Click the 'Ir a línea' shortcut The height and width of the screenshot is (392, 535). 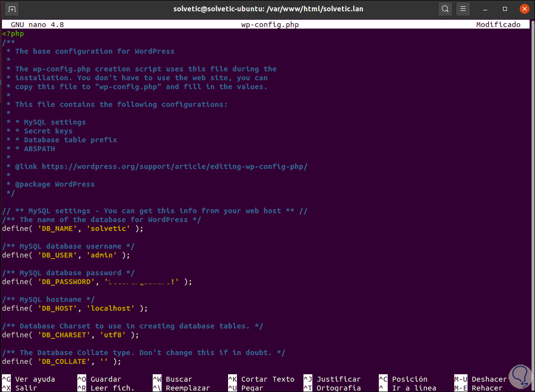pos(407,388)
